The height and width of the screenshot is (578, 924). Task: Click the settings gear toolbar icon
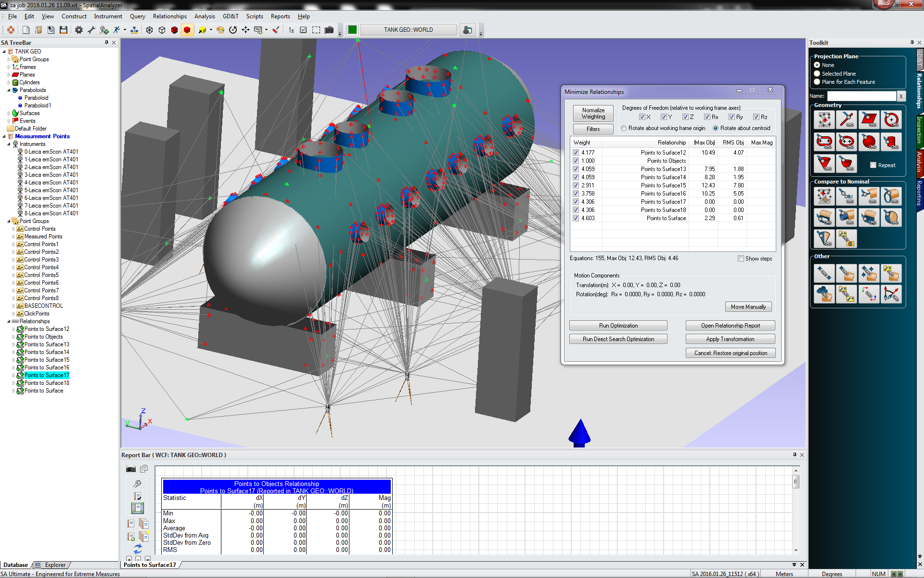[x=79, y=30]
